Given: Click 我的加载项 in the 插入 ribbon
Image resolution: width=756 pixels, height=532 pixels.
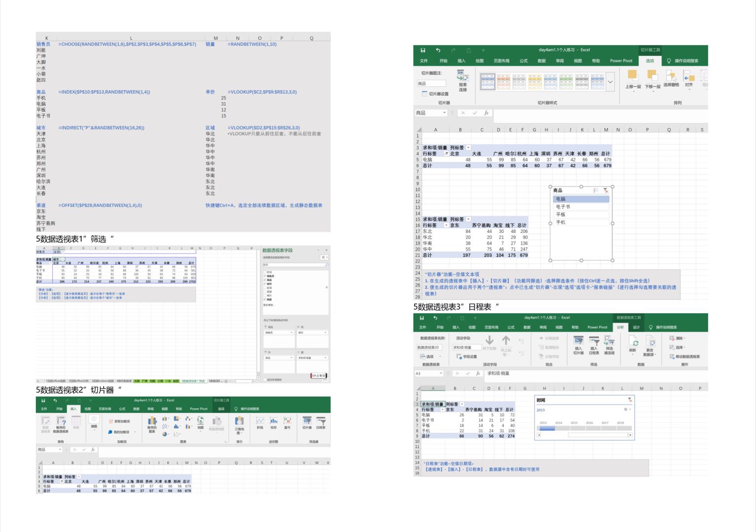Looking at the screenshot, I should pyautogui.click(x=118, y=432).
